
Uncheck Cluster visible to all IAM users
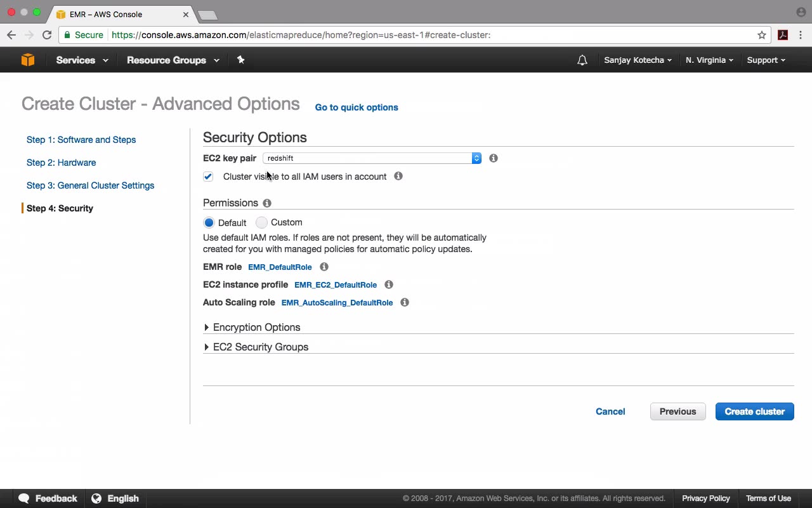208,177
